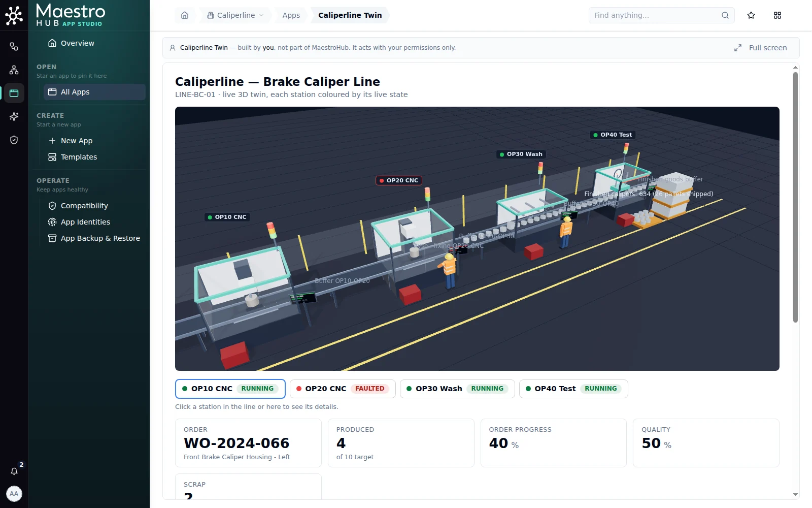This screenshot has width=812, height=508.
Task: Click Full screen button
Action: (x=760, y=48)
